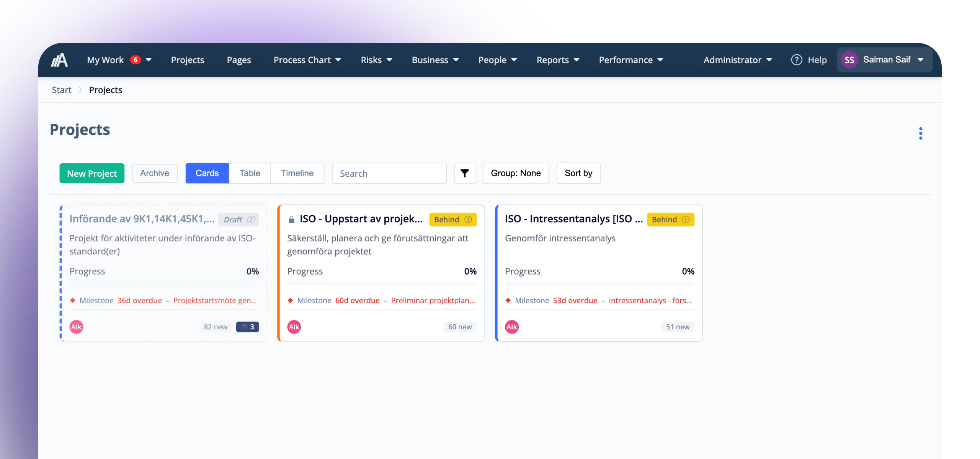This screenshot has height=459, width=980.
Task: Click the red milestone diamond on ISO Uppstart card
Action: (291, 300)
